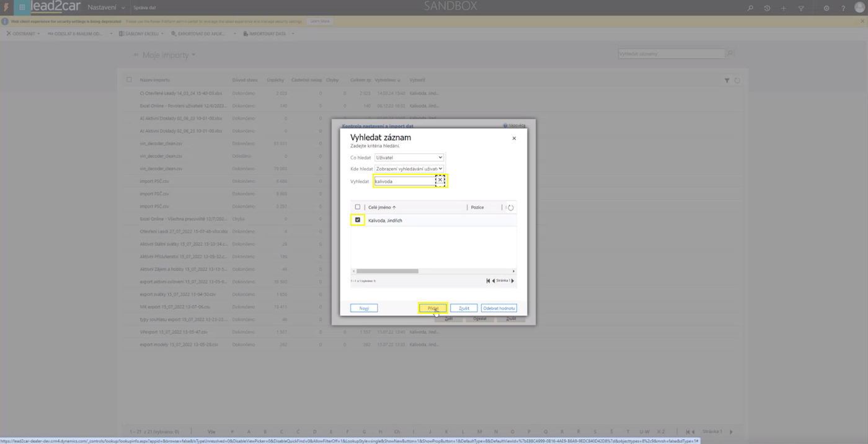The image size is (868, 444).
Task: Uncheck the Kalivoda, Jindřich row checkbox
Action: tap(358, 220)
